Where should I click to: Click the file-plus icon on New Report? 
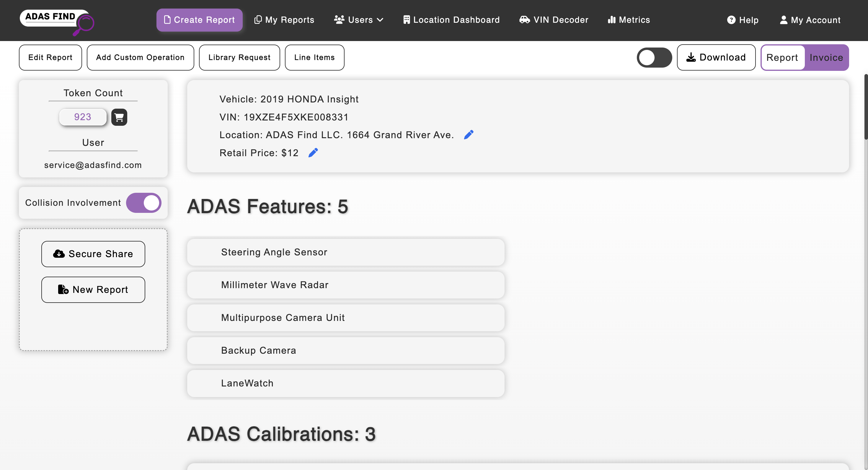pyautogui.click(x=63, y=289)
